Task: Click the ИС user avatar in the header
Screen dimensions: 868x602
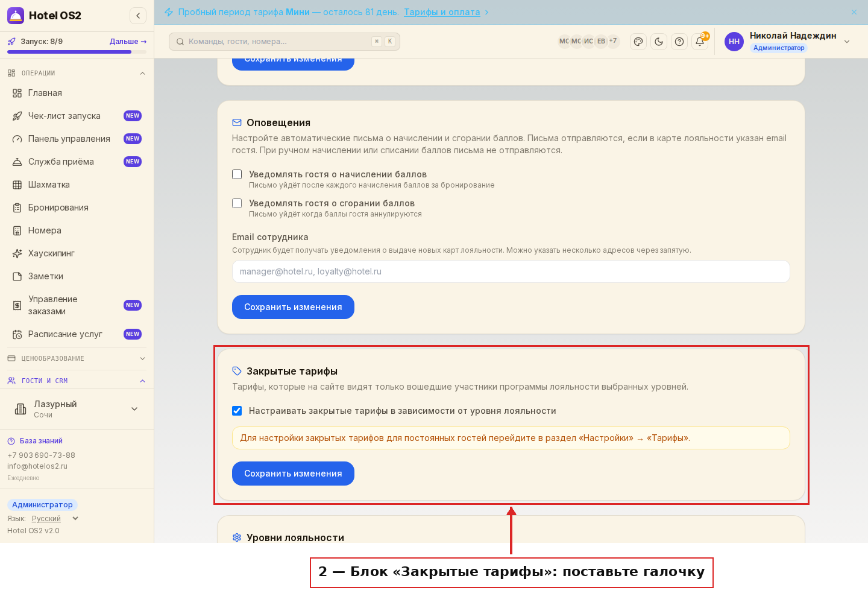Action: [588, 42]
